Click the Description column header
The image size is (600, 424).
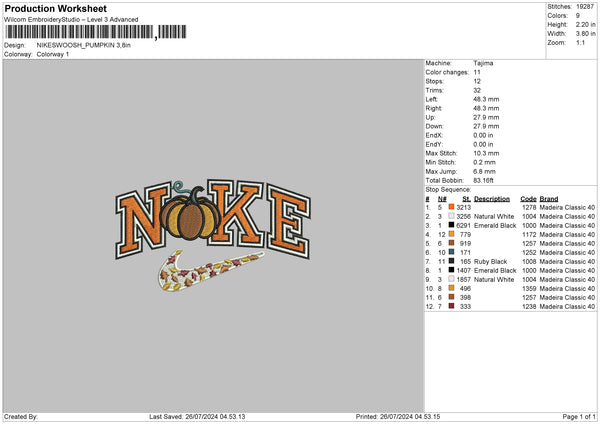492,199
